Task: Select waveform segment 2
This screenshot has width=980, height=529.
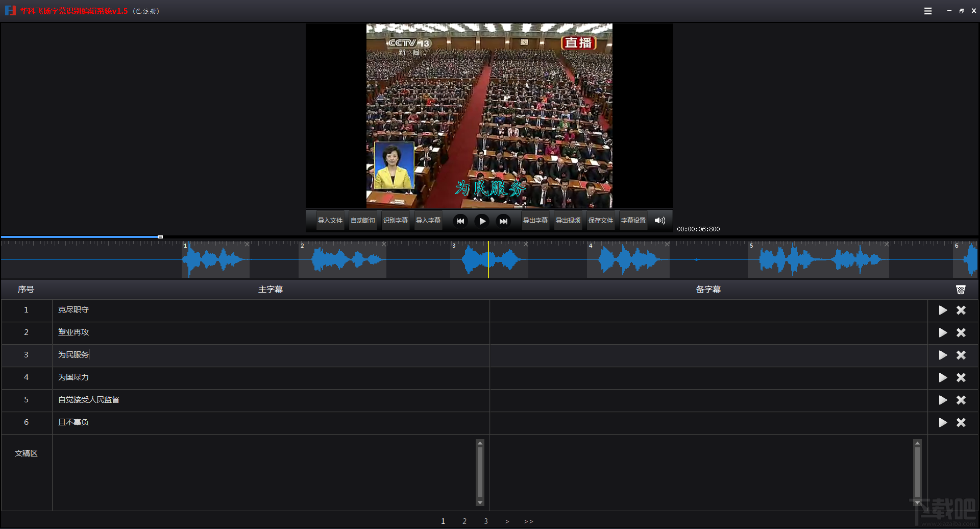Action: (342, 260)
